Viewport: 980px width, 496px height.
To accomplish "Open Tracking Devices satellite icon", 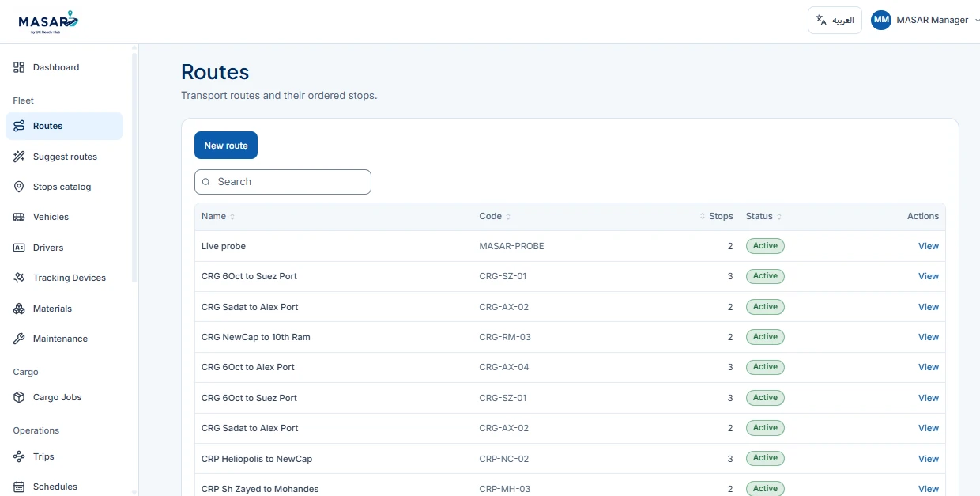I will 19,278.
